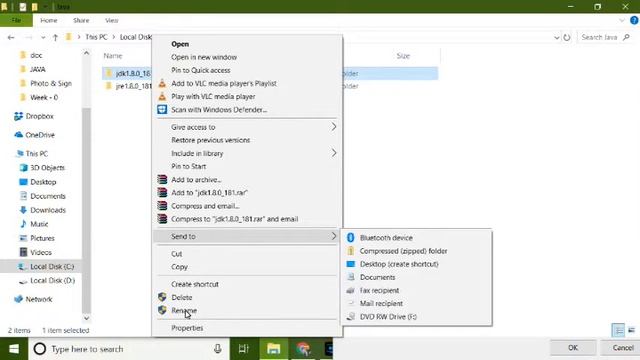Click the OK button
Viewport: 640px width, 360px height.
(573, 347)
